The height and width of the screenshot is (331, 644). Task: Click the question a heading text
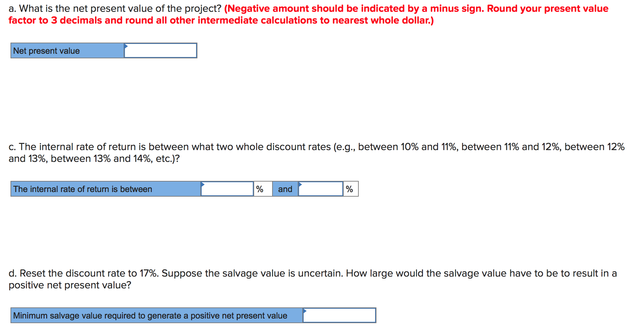115,8
